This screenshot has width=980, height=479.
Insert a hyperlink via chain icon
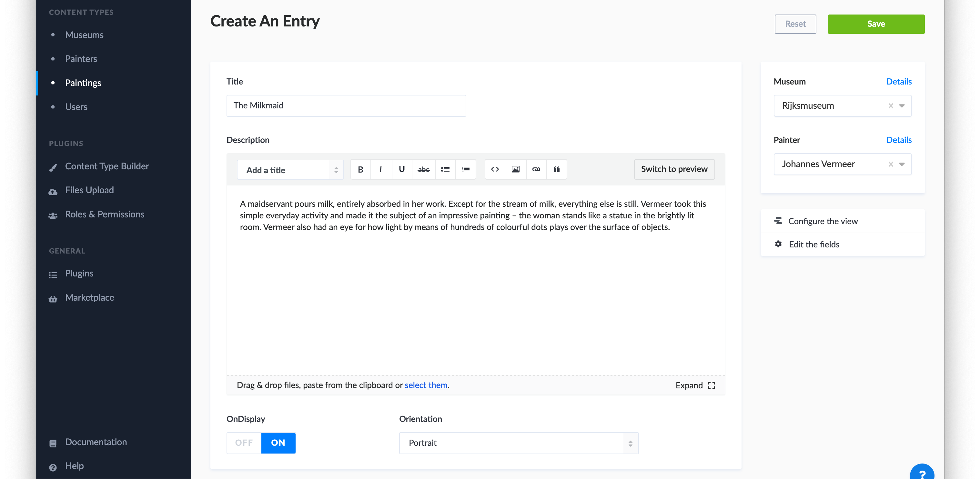tap(536, 169)
